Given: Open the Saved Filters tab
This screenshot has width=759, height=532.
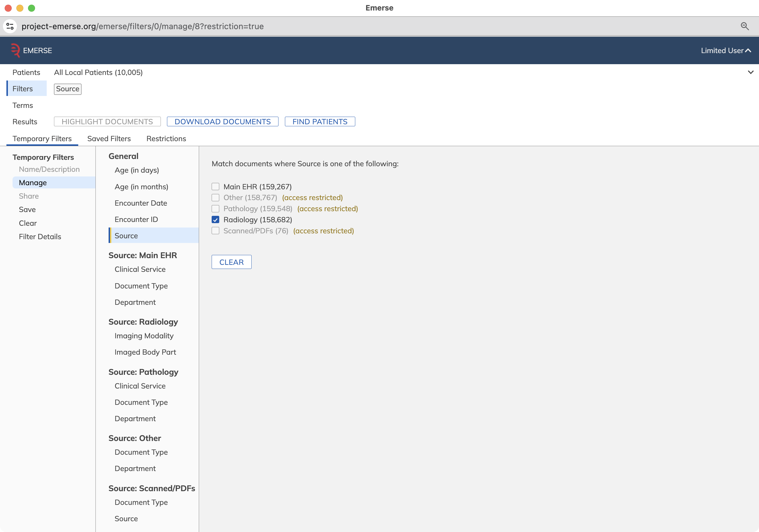Looking at the screenshot, I should [x=109, y=139].
